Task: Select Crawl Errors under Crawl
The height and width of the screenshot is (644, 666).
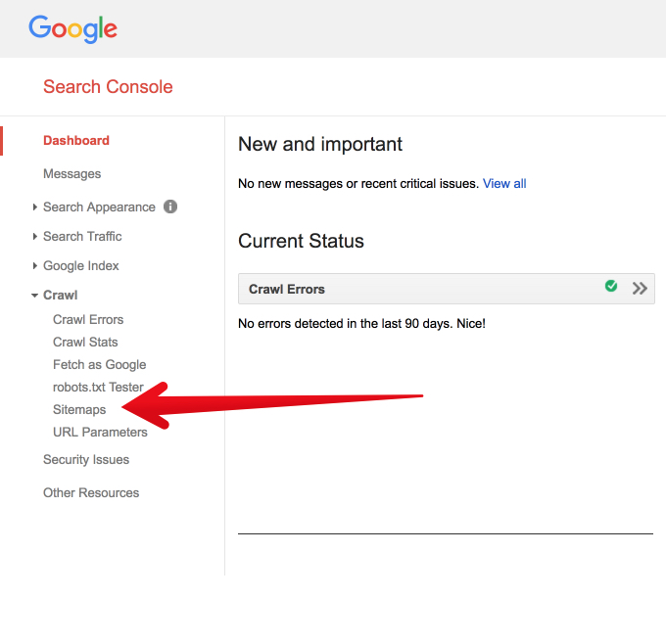Action: (x=88, y=320)
